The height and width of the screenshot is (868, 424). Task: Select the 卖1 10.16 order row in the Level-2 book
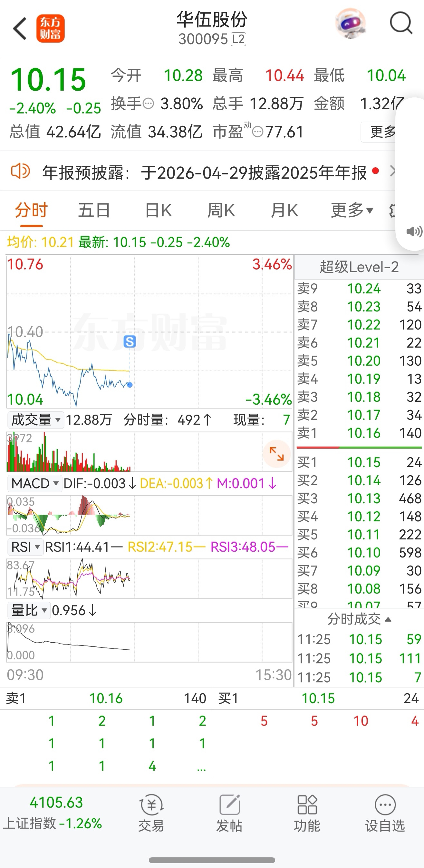click(359, 433)
